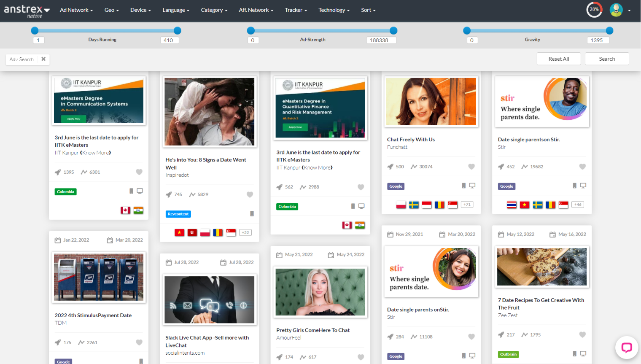Click the Outbrain network tag
641x364 pixels.
508,355
